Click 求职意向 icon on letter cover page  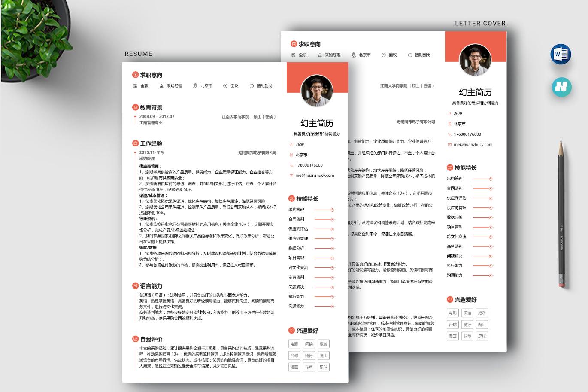[294, 44]
